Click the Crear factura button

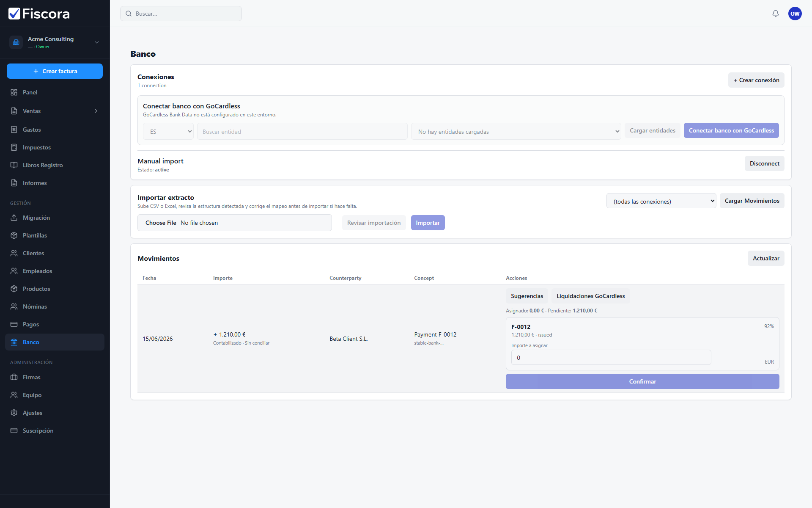tap(55, 71)
